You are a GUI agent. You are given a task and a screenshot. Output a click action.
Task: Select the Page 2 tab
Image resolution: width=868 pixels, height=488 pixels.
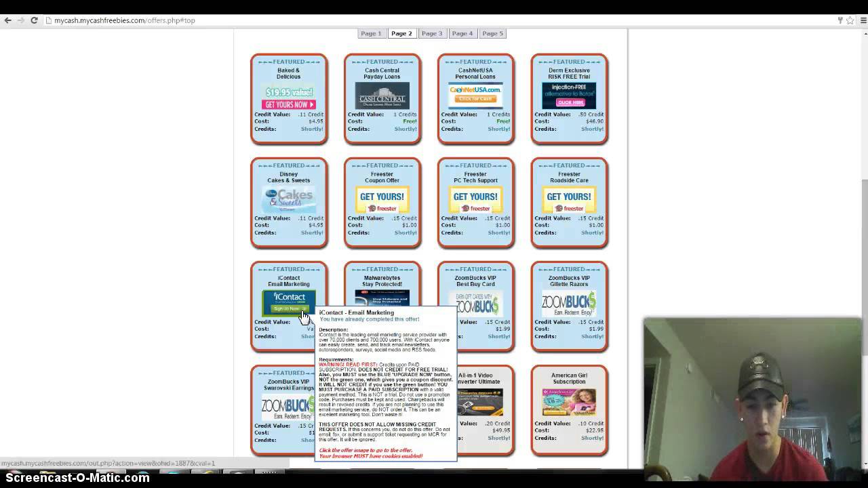(x=401, y=33)
